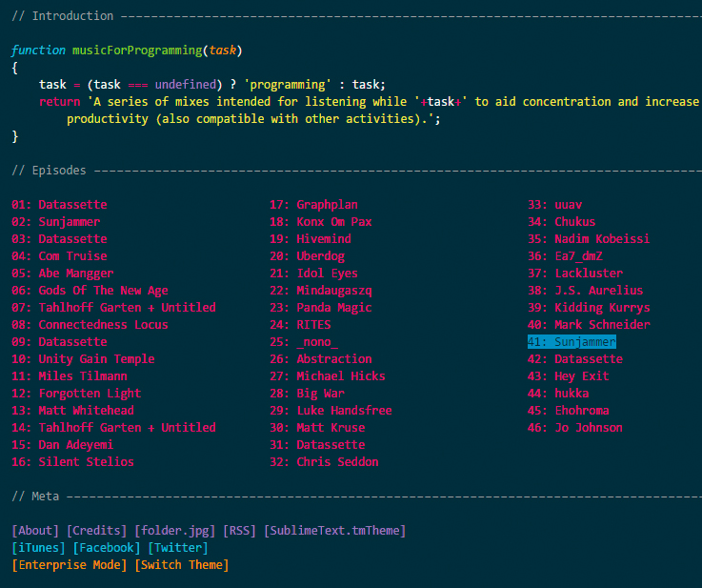Open episode 20: Uberdog
The image size is (702, 588).
point(307,256)
